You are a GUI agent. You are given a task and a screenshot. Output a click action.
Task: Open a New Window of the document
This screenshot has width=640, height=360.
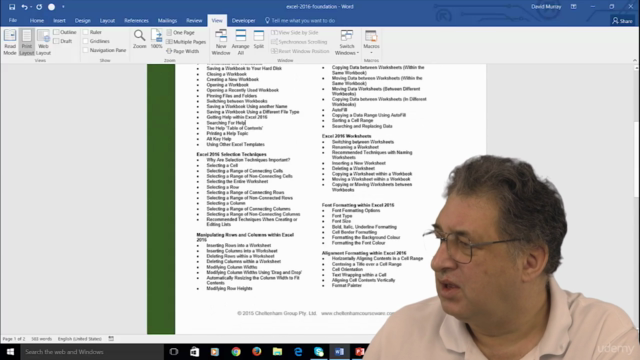221,42
